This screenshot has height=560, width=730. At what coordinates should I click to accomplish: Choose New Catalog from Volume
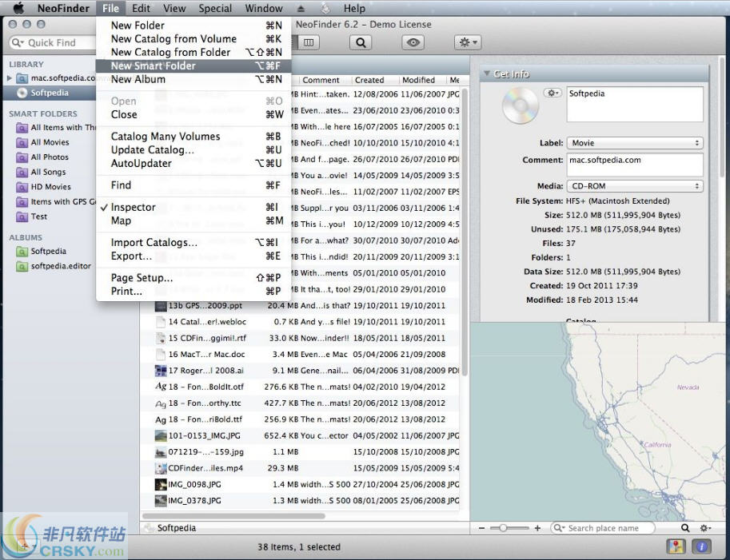193,39
